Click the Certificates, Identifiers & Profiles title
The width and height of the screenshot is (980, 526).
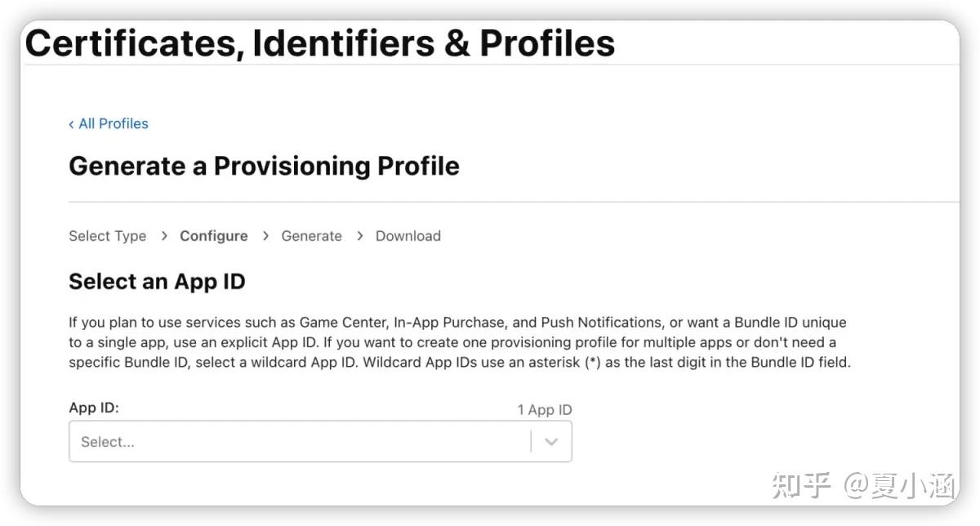click(319, 43)
